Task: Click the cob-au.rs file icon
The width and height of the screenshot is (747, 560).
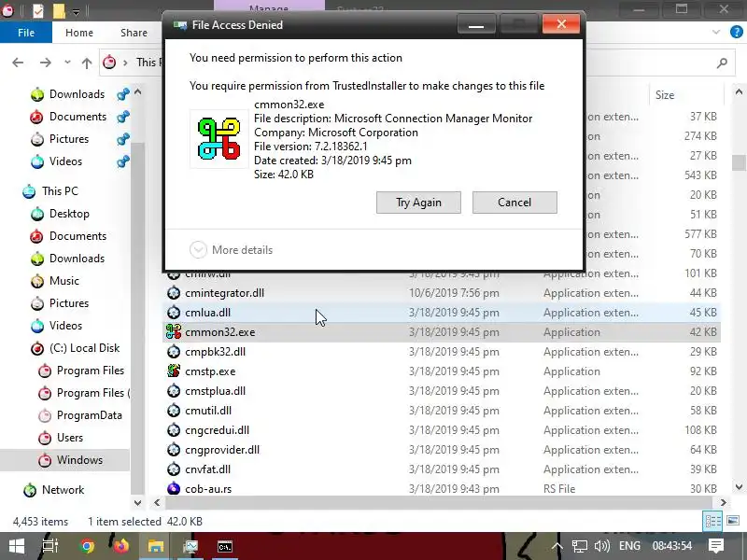Action: tap(174, 488)
